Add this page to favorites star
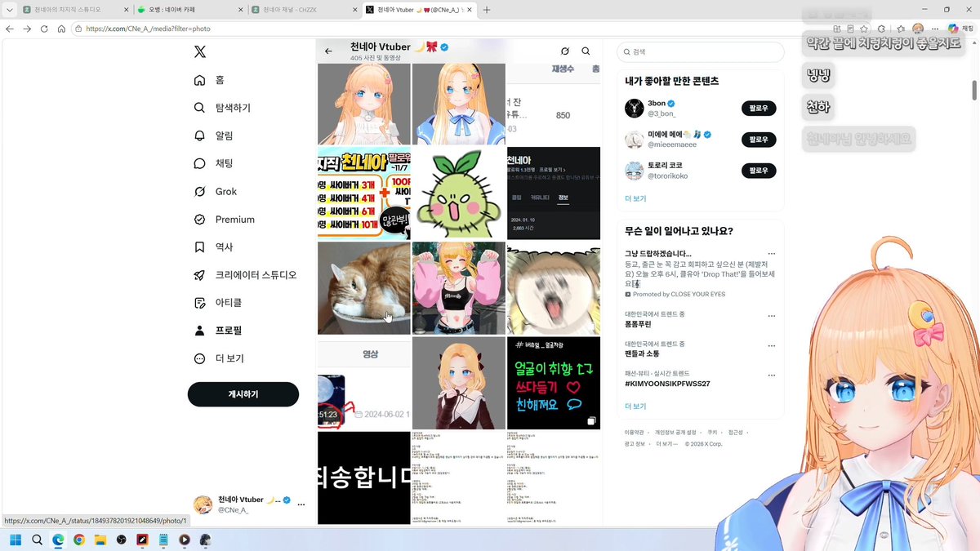Screen dimensions: 980x551 (x=862, y=29)
